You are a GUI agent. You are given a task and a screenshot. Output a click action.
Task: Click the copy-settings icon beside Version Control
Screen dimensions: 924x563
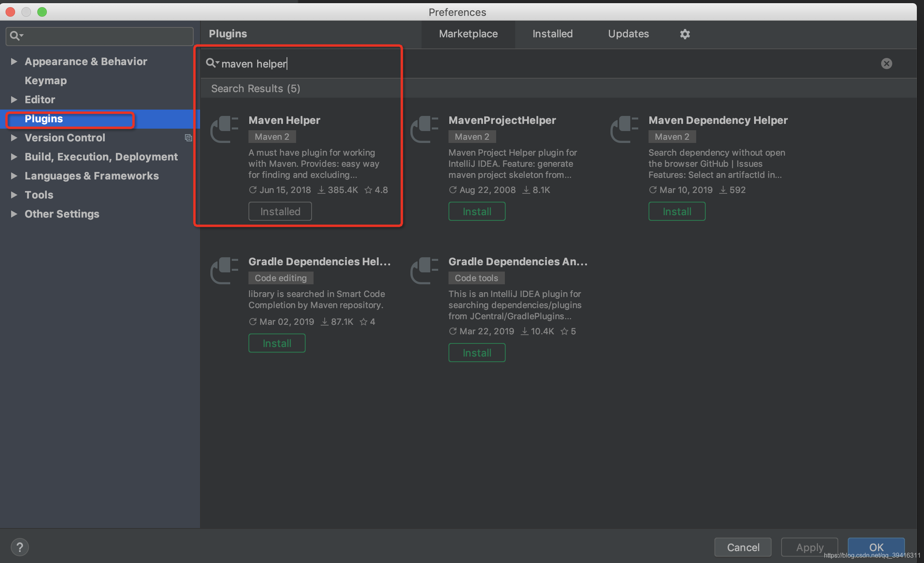point(189,138)
